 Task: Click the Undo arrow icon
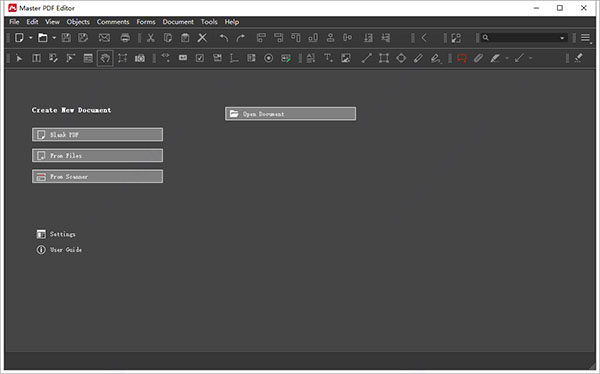pyautogui.click(x=224, y=38)
